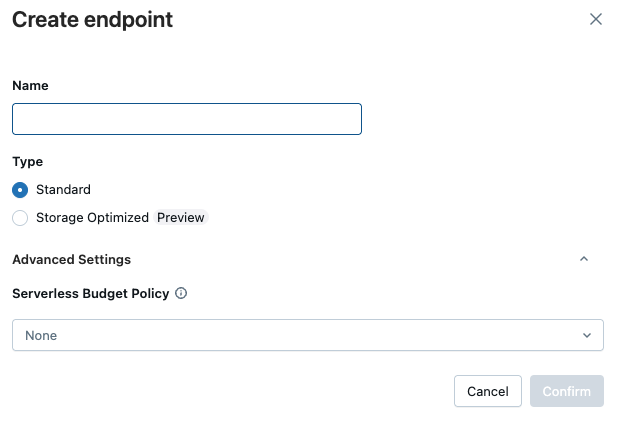Select the Storage Optimized radio button

coord(20,218)
